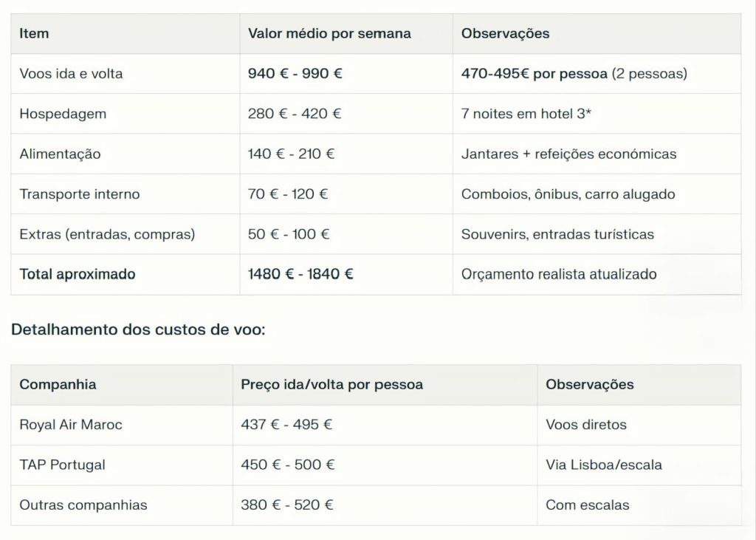
Task: Click the 'Voos ida e volta' cell
Action: (71, 74)
